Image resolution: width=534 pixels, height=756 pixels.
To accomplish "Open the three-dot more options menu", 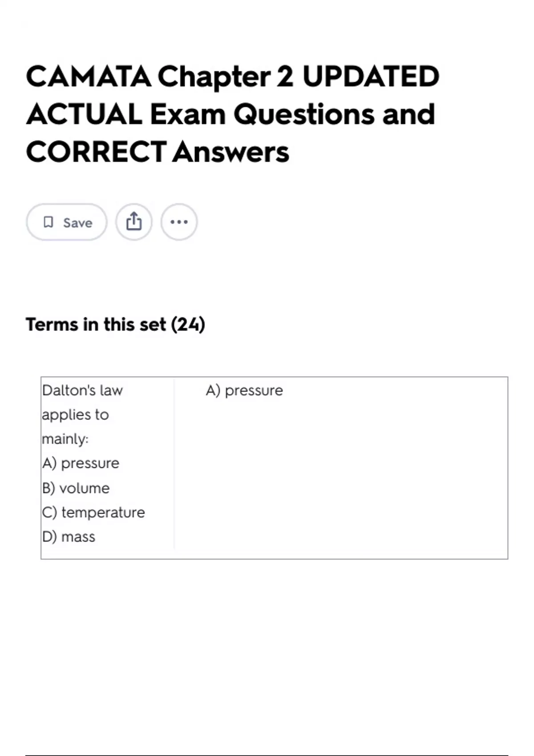I will 179,222.
